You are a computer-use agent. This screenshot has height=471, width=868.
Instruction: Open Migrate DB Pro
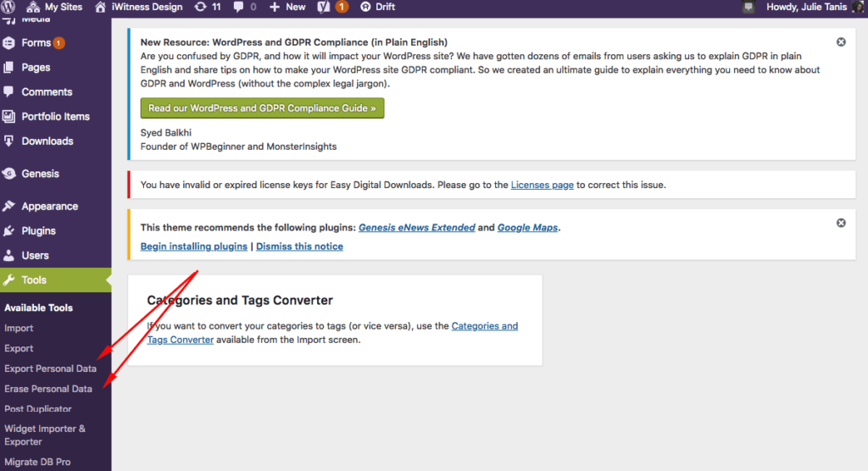[37, 462]
